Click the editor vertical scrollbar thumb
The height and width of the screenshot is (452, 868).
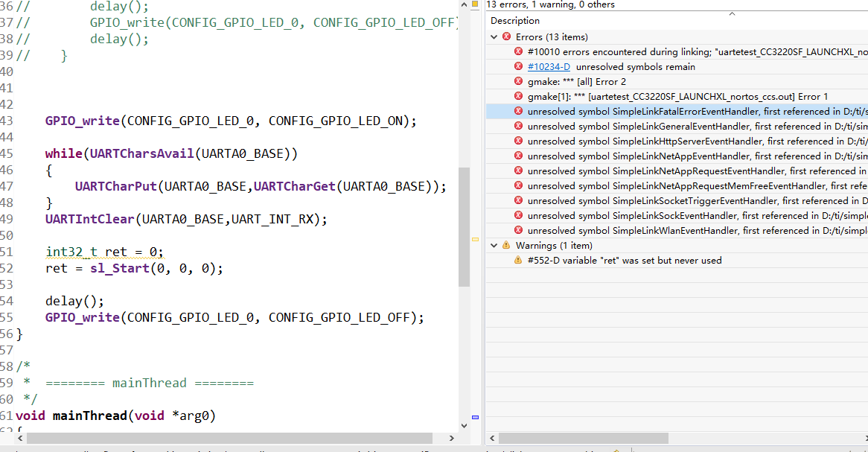[x=464, y=226]
